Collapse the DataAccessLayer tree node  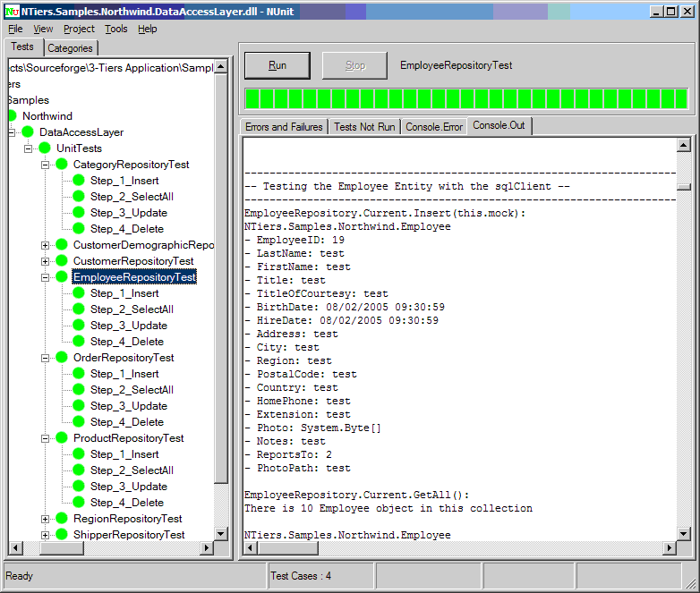pos(11,132)
